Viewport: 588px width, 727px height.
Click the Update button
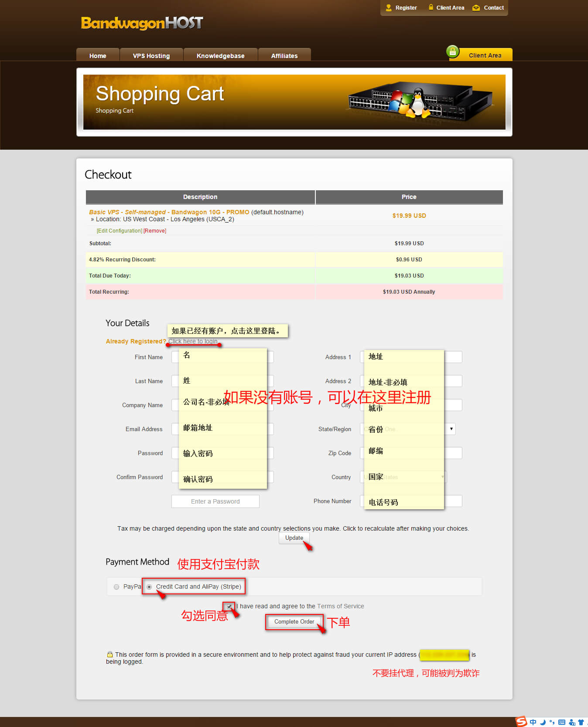click(x=294, y=538)
